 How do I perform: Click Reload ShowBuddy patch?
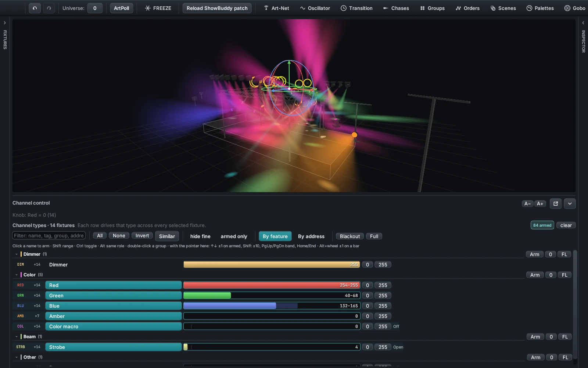217,8
